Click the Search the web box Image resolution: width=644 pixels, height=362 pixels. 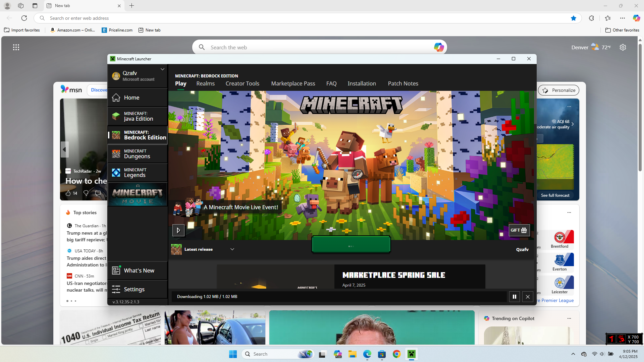319,47
